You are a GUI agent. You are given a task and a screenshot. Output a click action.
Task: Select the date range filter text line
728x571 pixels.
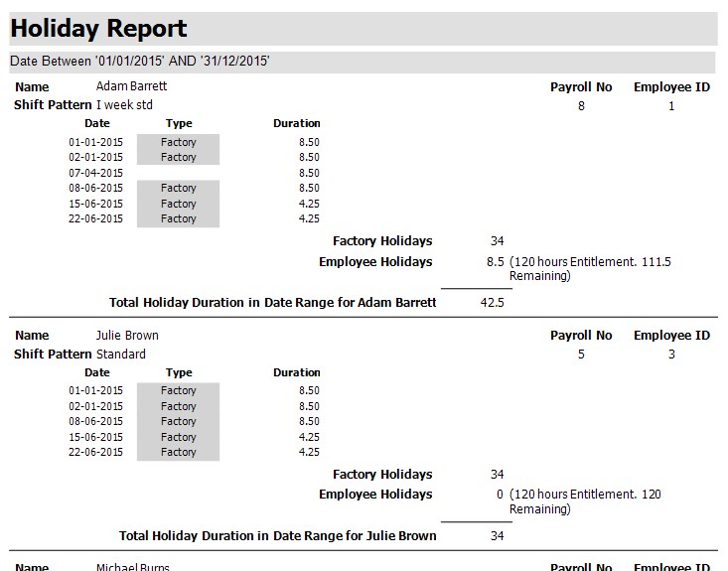(x=140, y=62)
